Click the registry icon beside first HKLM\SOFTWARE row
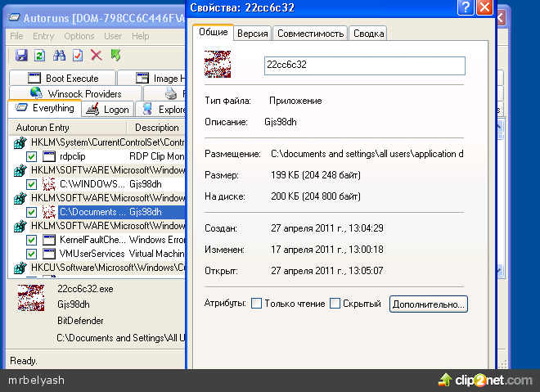The width and height of the screenshot is (540, 392). tap(20, 170)
